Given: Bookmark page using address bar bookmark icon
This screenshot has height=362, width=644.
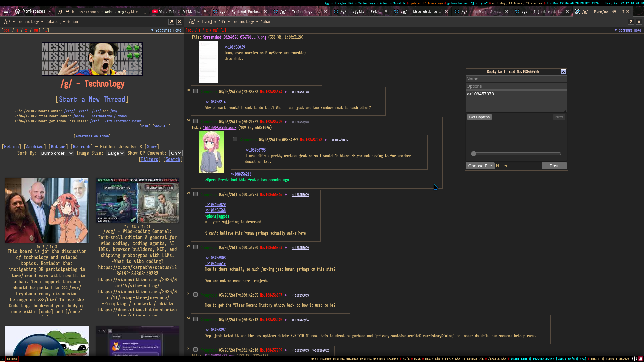Looking at the screenshot, I should 145,12.
